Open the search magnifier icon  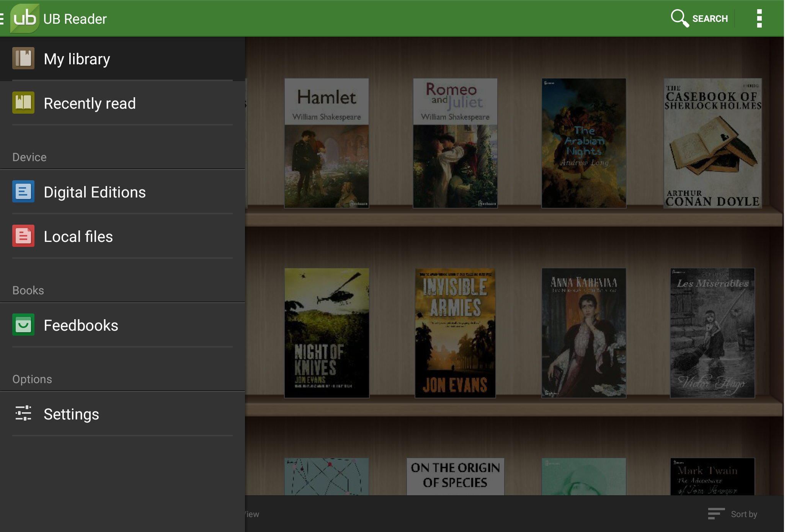pos(679,18)
